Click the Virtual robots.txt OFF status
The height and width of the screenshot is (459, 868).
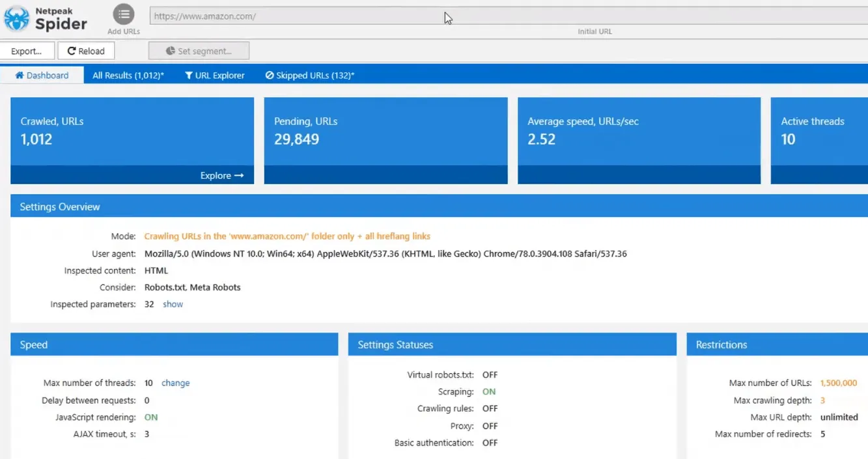[x=490, y=375]
